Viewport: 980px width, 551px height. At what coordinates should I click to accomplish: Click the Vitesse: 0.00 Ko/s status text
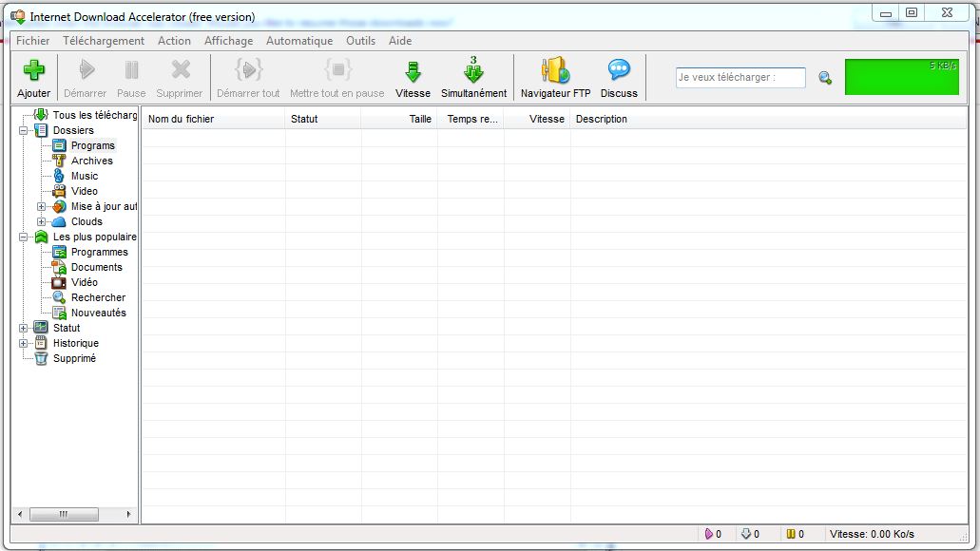872,534
